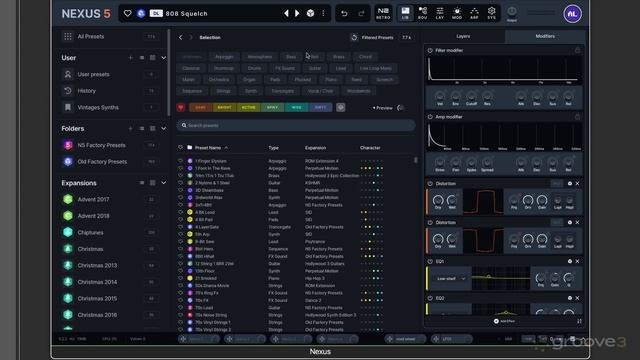
Task: Select the WIDE character tag
Action: click(x=296, y=107)
